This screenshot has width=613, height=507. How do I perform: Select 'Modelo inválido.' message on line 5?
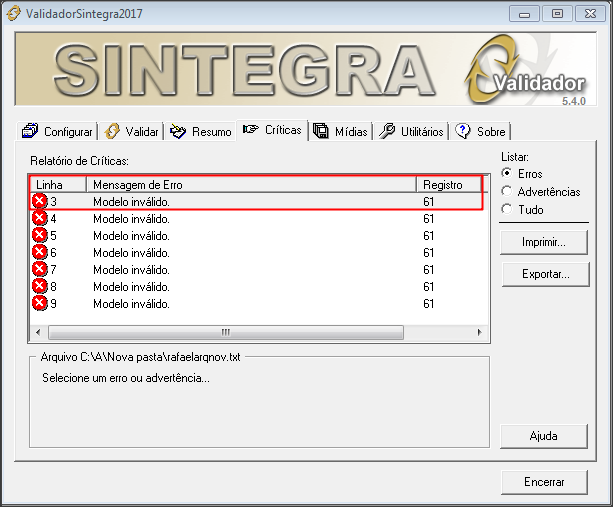tap(131, 236)
